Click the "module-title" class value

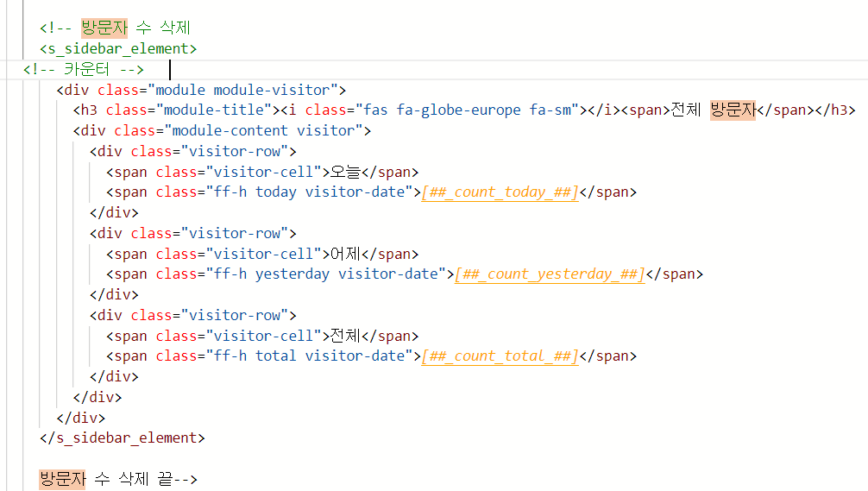[x=218, y=110]
